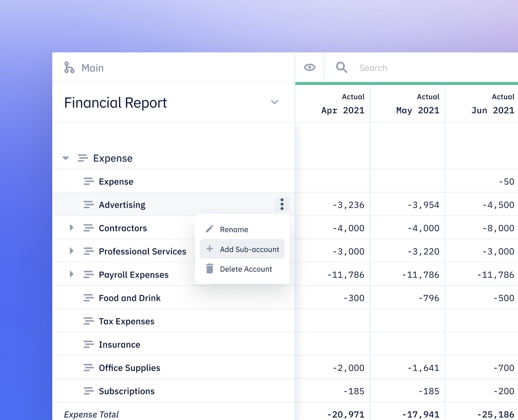The width and height of the screenshot is (518, 420).
Task: Click the lines icon beside Insurance
Action: pos(89,344)
